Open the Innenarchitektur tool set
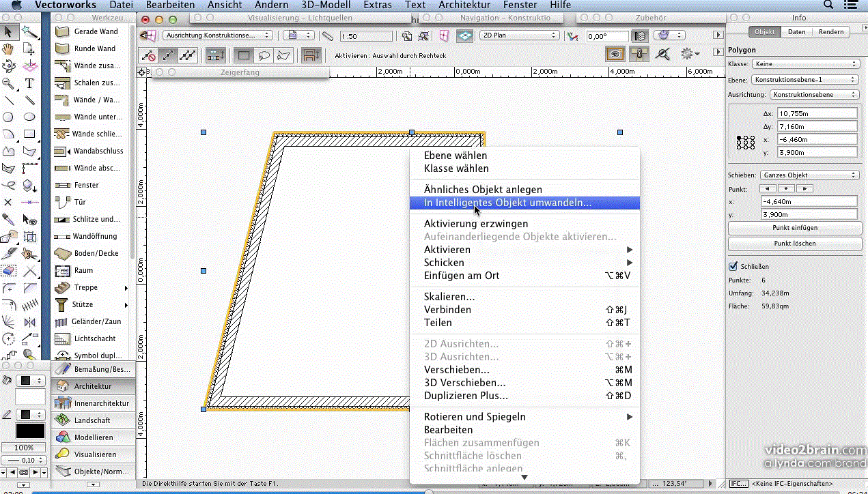The width and height of the screenshot is (868, 494). coord(93,403)
